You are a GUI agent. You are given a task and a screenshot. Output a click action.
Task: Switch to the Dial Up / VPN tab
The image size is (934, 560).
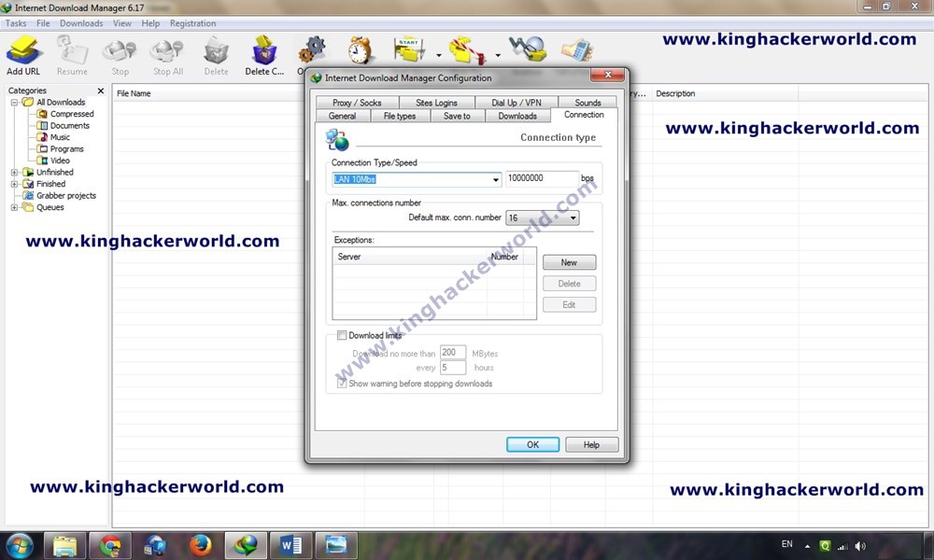tap(517, 103)
